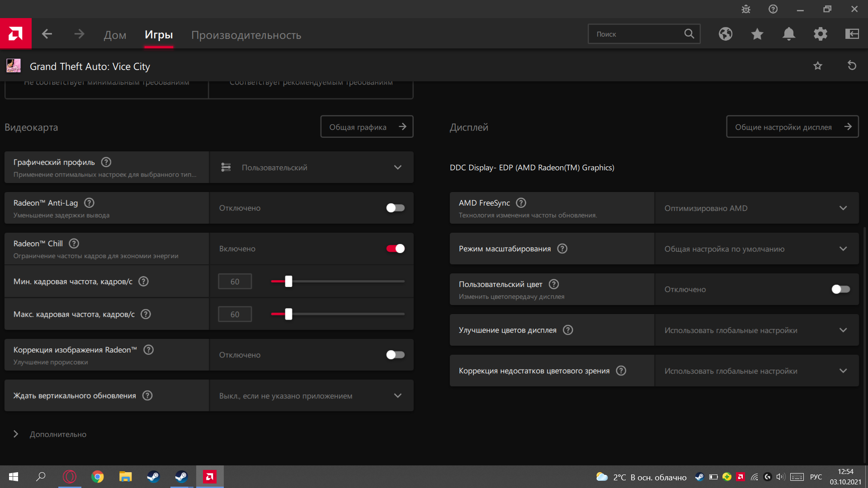Go forward with the right arrow
Viewport: 868px width, 488px height.
(79, 34)
